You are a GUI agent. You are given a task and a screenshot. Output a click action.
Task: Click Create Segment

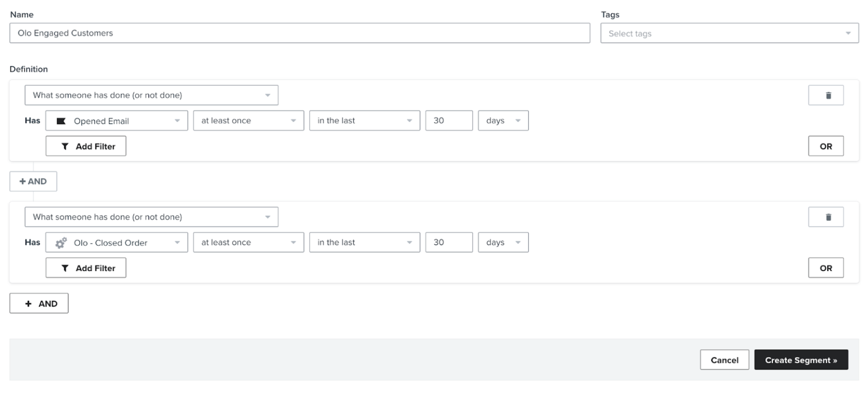click(800, 360)
